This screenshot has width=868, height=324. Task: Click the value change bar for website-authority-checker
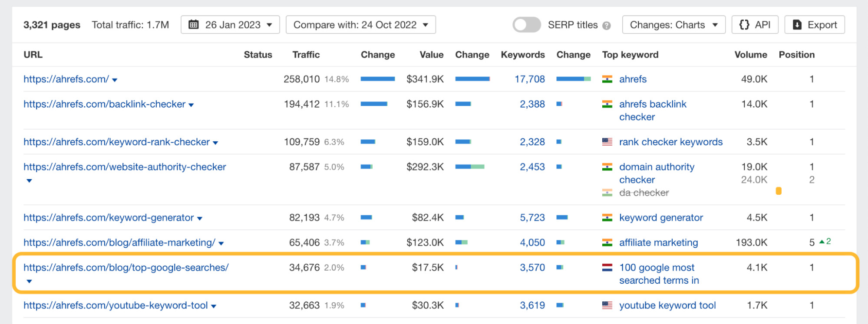pyautogui.click(x=470, y=167)
